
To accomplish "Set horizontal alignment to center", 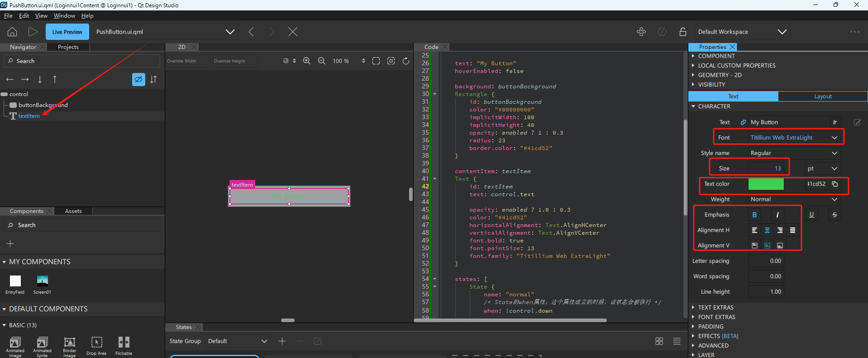I will 767,230.
